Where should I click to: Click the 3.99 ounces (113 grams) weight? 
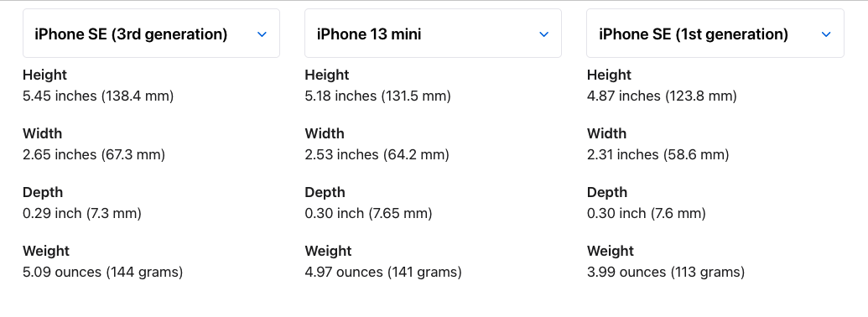665,273
